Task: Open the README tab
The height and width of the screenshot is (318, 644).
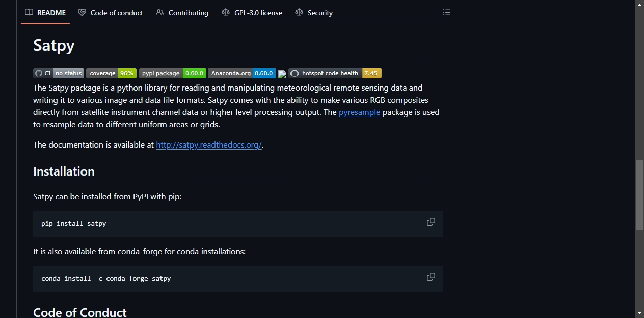Action: point(46,13)
